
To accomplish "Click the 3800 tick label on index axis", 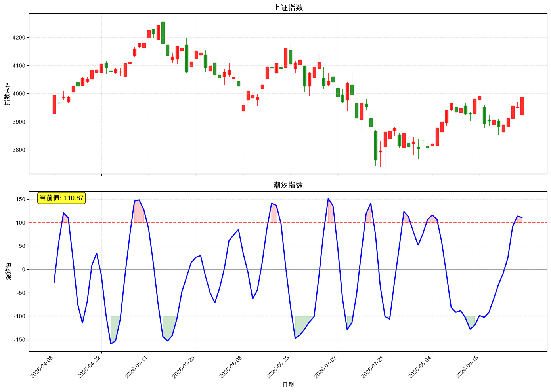I will pos(19,150).
